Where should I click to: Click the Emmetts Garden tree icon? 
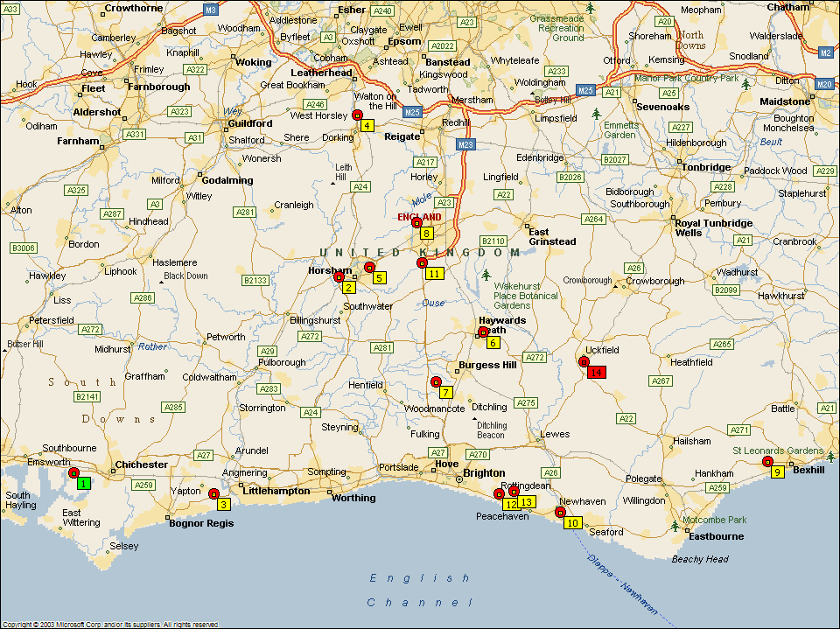[597, 114]
